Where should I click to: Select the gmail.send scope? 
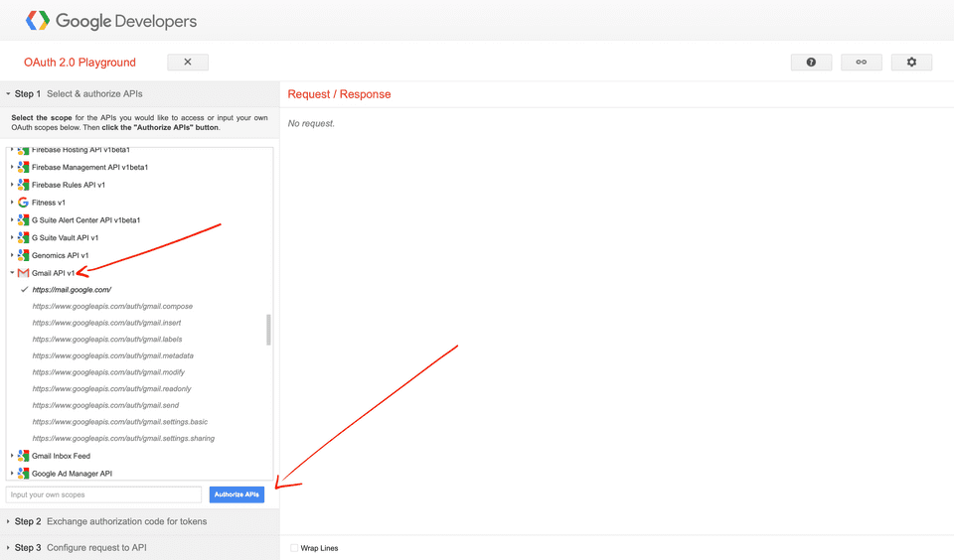(105, 405)
